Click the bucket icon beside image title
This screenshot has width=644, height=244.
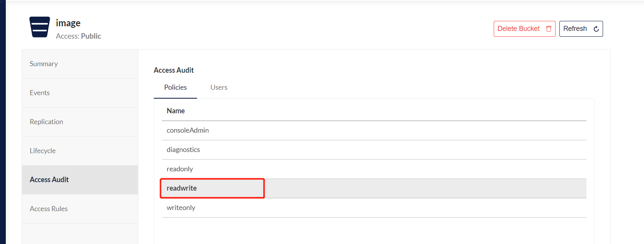[x=40, y=27]
